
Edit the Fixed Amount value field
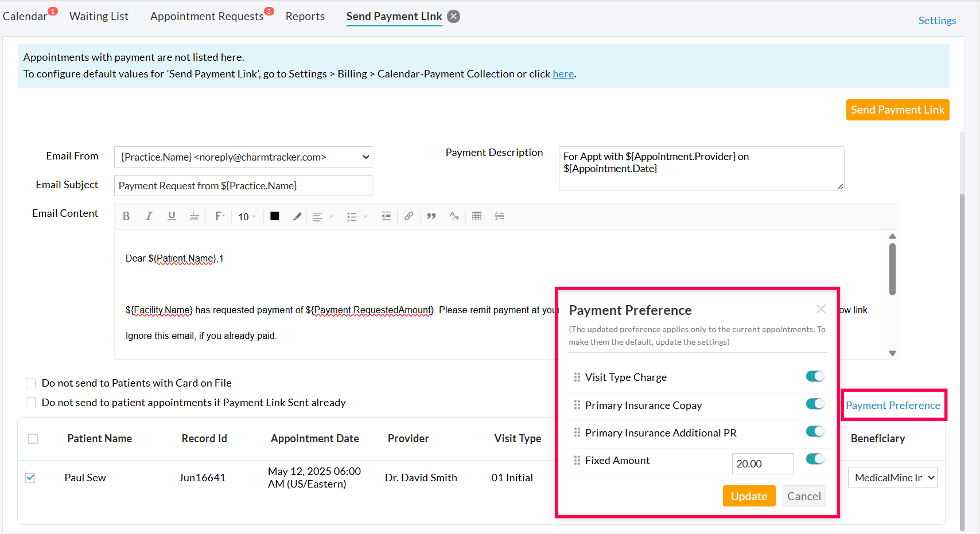click(763, 463)
